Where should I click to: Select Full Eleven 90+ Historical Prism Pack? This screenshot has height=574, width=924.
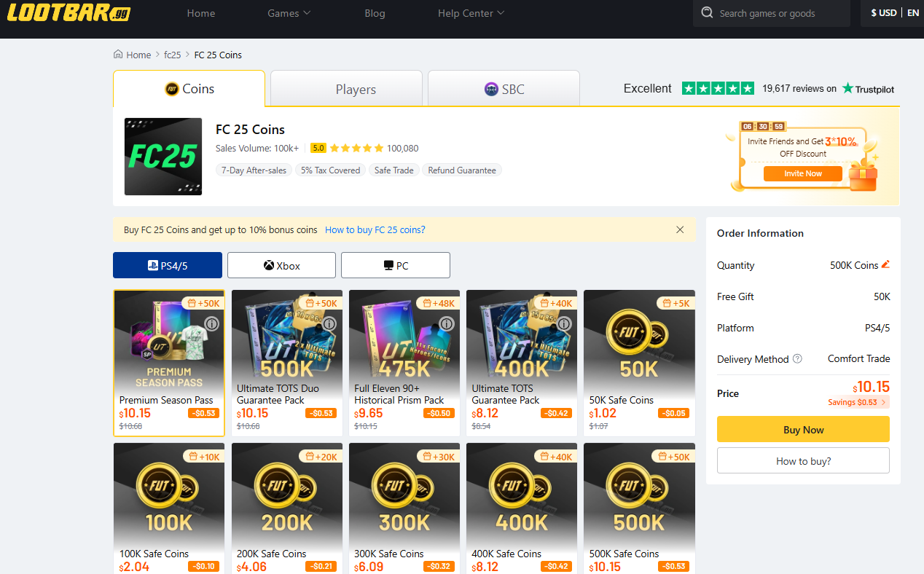(x=404, y=363)
